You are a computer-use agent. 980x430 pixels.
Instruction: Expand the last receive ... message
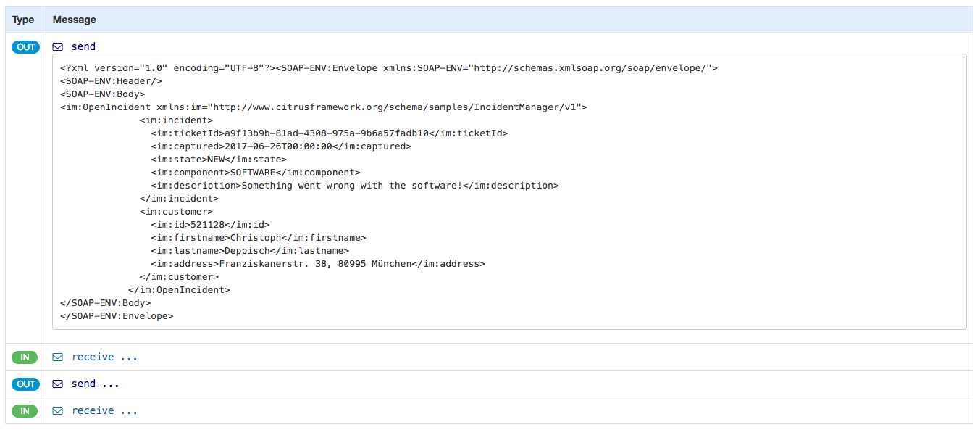coord(104,410)
